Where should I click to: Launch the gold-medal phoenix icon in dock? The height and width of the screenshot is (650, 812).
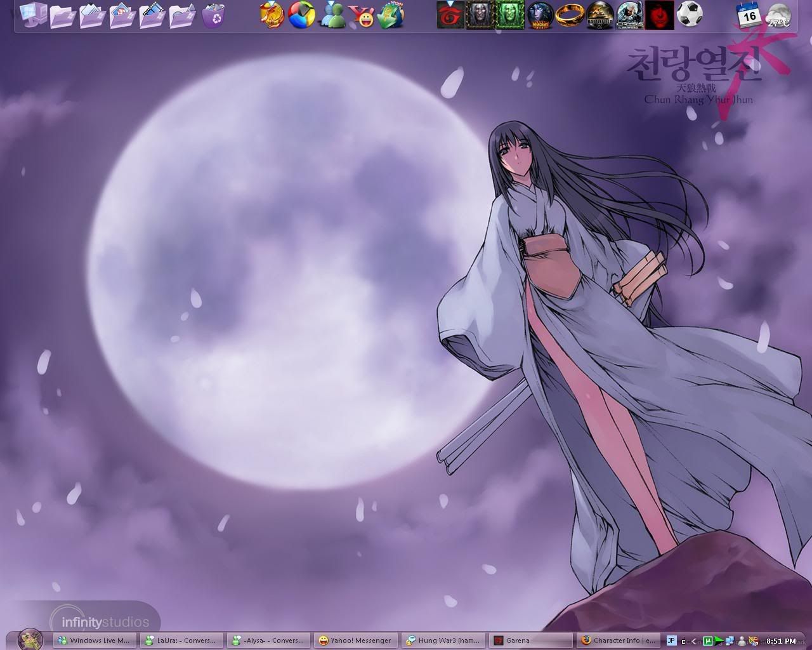tap(273, 15)
